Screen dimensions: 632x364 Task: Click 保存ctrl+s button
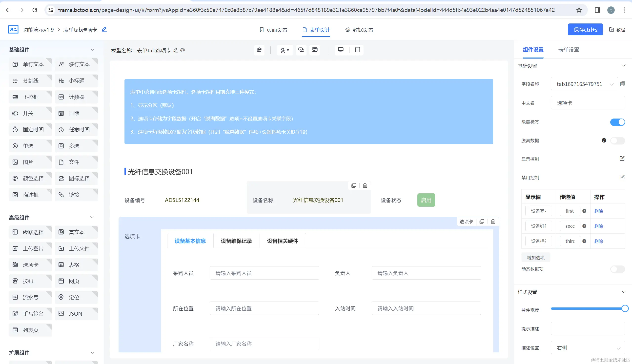click(x=585, y=29)
